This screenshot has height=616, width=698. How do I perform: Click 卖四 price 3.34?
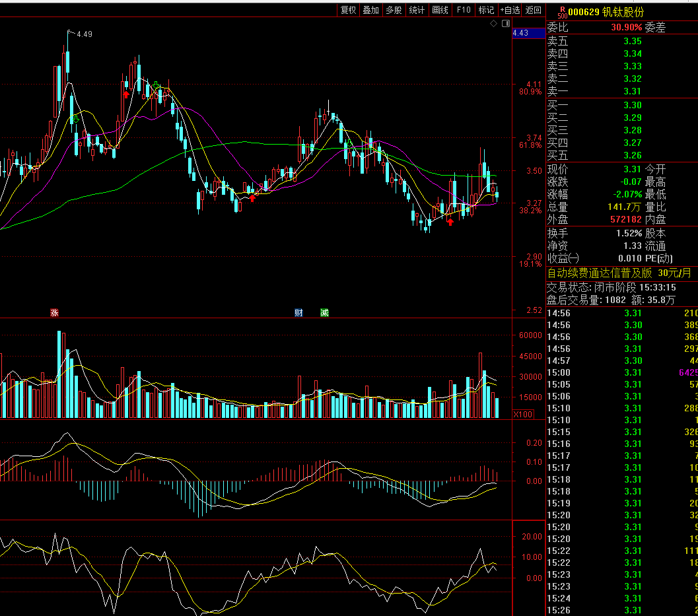(632, 53)
